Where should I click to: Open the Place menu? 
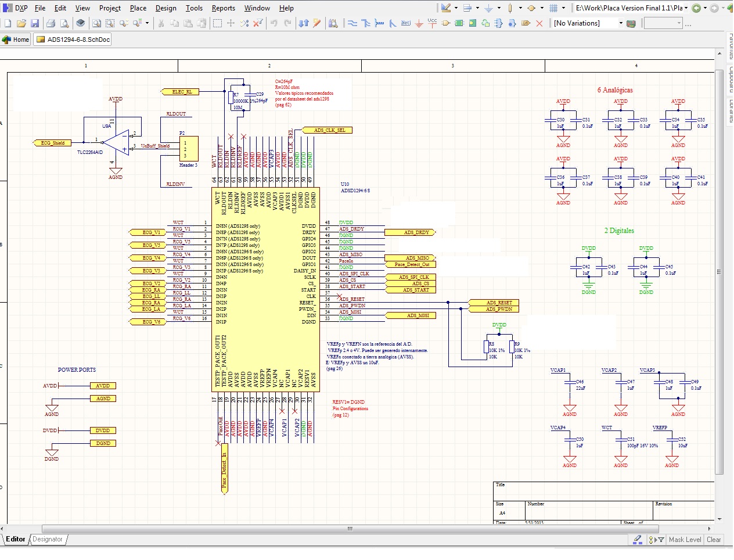[138, 8]
